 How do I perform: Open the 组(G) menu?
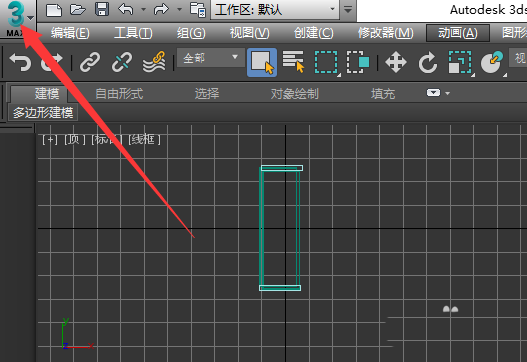point(191,33)
